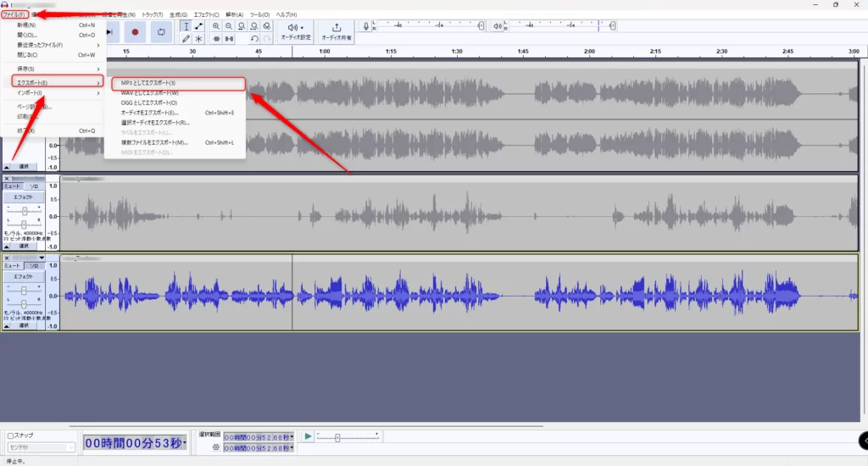This screenshot has height=466, width=868.
Task: Enable the スナップ checkbox
Action: (x=11, y=435)
